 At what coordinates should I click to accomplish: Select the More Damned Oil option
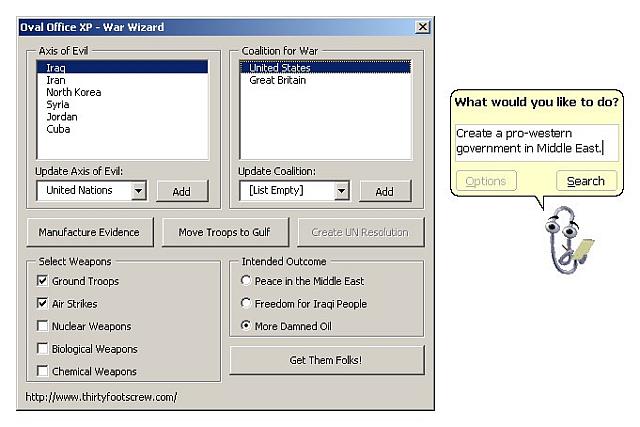pyautogui.click(x=246, y=325)
